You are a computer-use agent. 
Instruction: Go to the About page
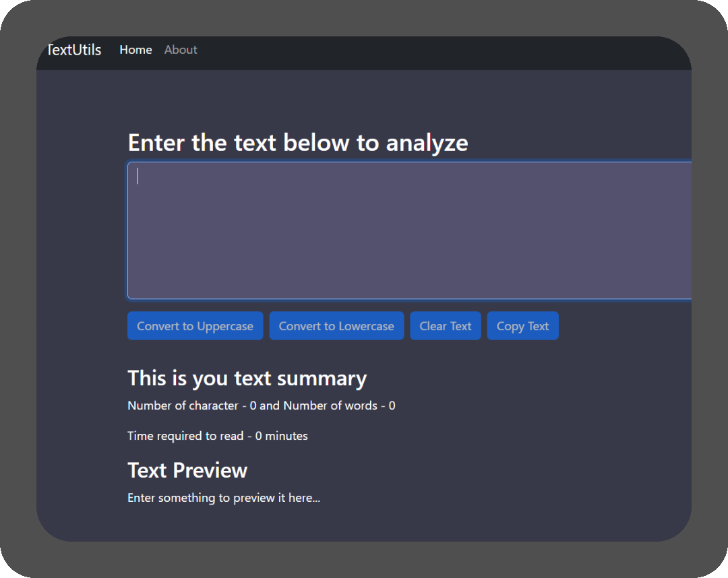[181, 50]
